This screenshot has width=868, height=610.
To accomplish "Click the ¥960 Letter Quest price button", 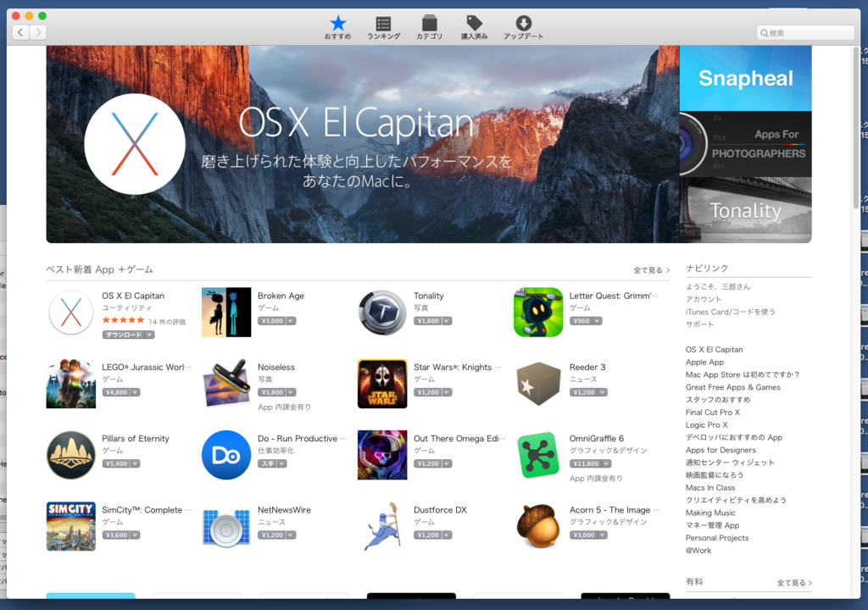I will (x=581, y=321).
